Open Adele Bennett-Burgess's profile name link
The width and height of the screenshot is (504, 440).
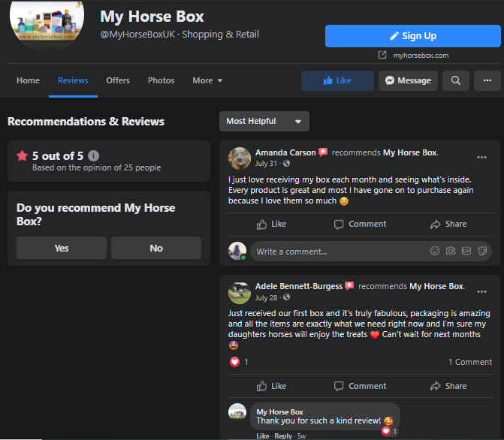click(x=299, y=286)
